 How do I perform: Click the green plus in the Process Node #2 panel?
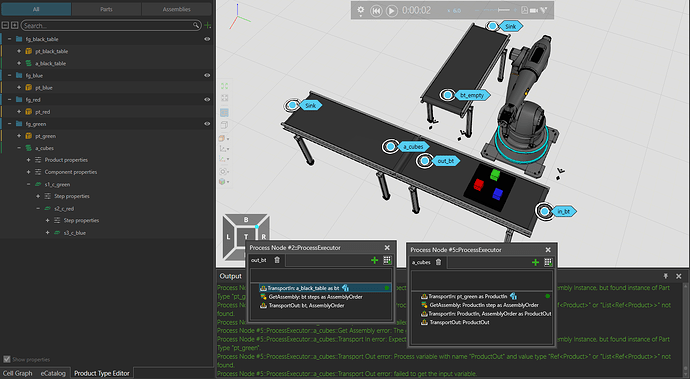click(374, 260)
